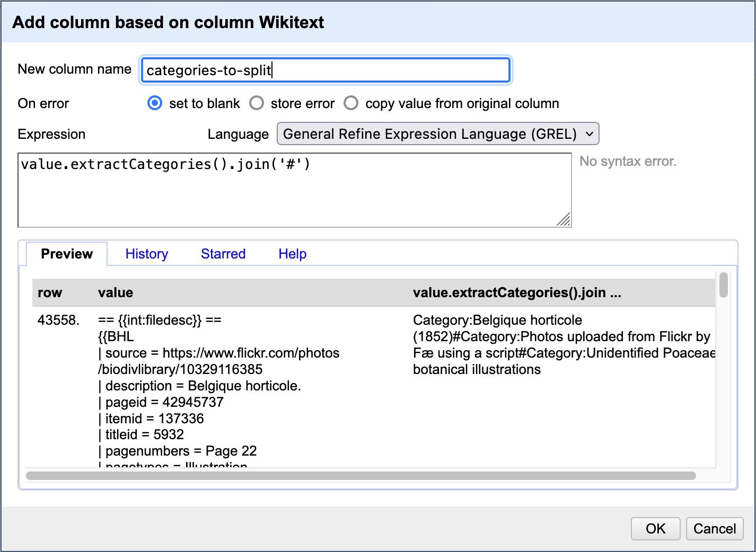The width and height of the screenshot is (756, 552).
Task: Click the 'value.extractCategories().join ...' column header
Action: pos(517,292)
